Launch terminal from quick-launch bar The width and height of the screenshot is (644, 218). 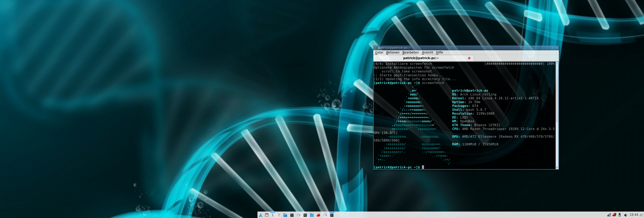(x=292, y=215)
